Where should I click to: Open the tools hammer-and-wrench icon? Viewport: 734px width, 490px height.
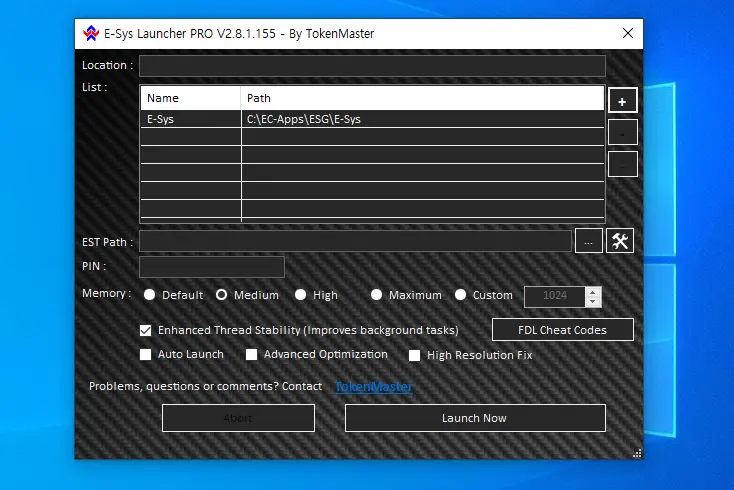620,241
